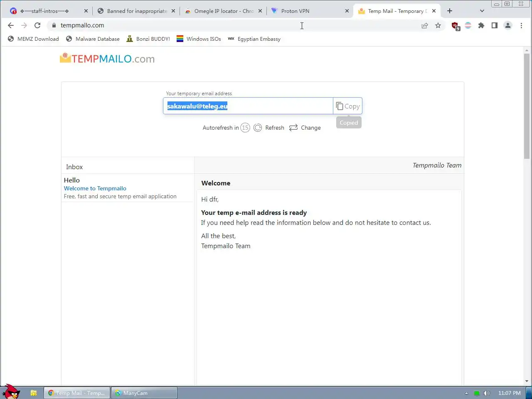Select the Temp Mail tab
This screenshot has width=532, height=399.
coord(397,11)
